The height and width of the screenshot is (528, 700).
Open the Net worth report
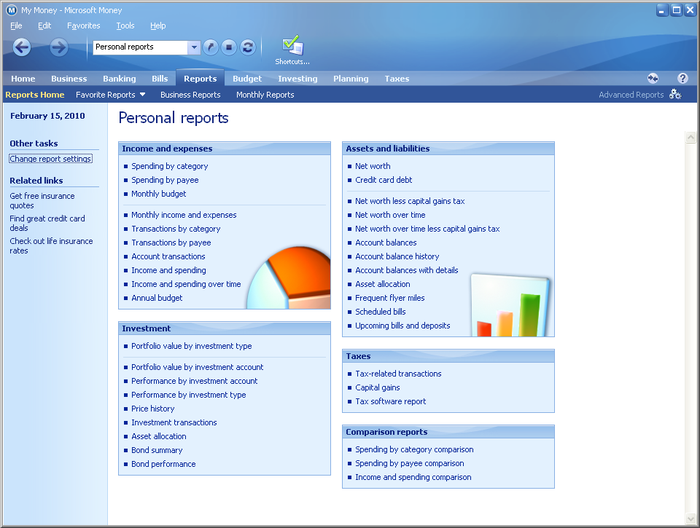click(x=373, y=166)
